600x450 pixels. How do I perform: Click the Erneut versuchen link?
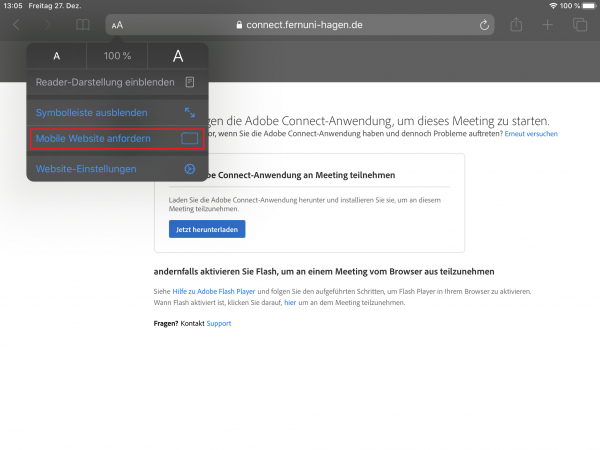[x=531, y=134]
